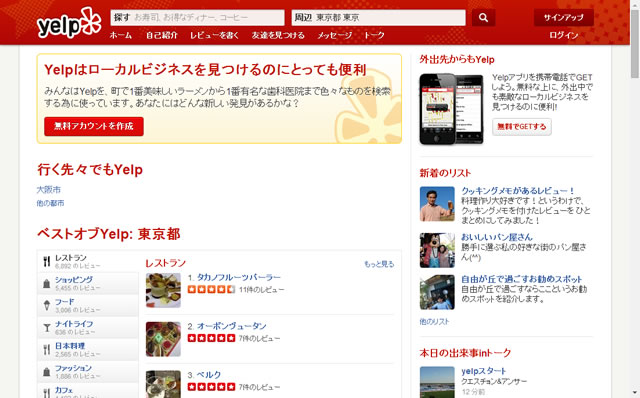Click the Yelp logo
The width and height of the screenshot is (640, 398).
coord(69,23)
